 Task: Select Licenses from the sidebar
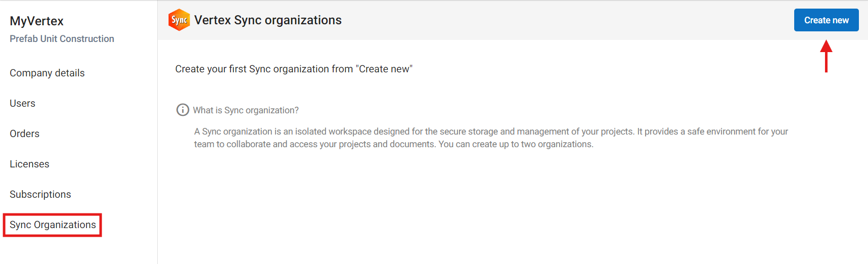(x=29, y=164)
